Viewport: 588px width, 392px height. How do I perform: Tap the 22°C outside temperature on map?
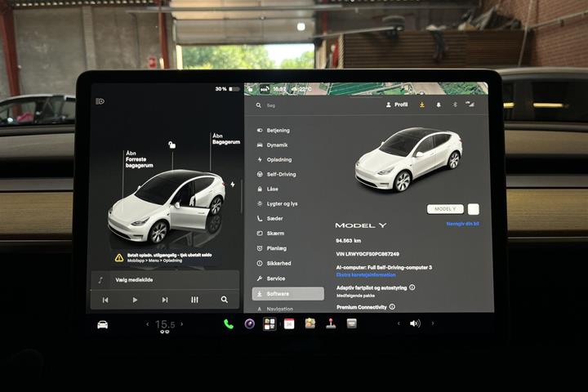[x=302, y=89]
